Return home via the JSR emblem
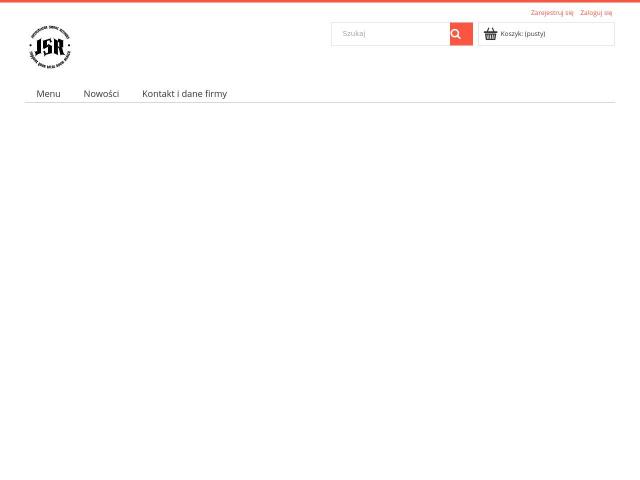The width and height of the screenshot is (640, 480). [x=50, y=47]
